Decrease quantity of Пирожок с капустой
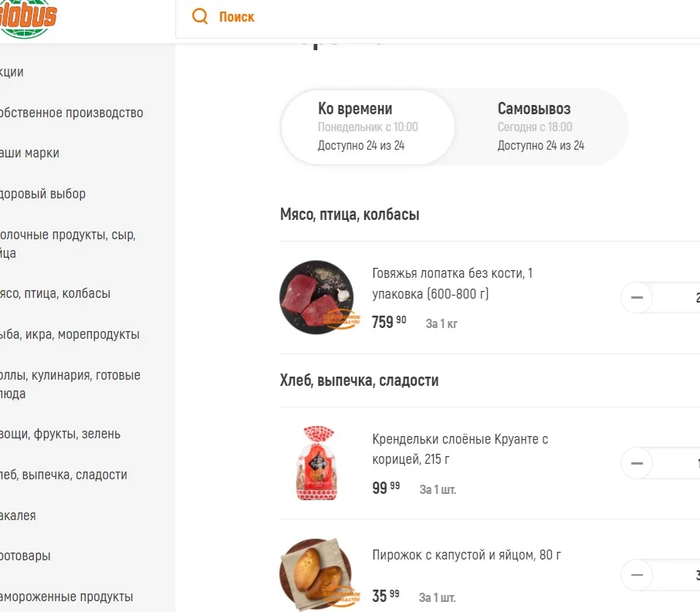 [x=637, y=575]
